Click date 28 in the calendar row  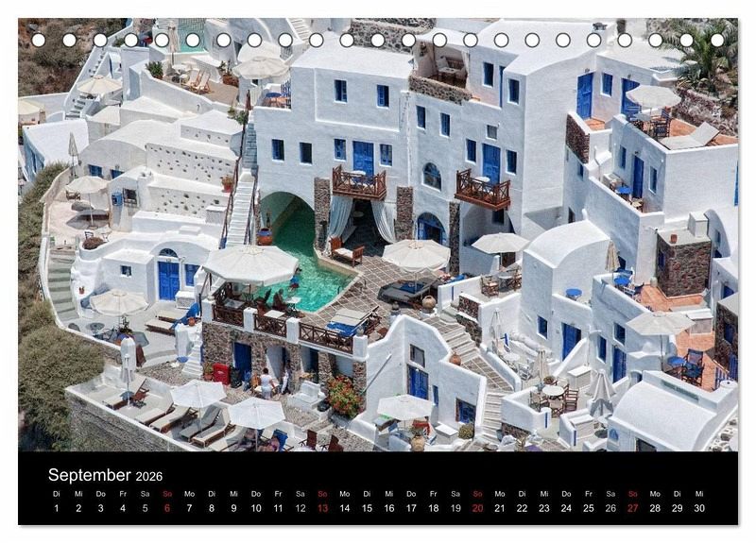[x=655, y=508]
